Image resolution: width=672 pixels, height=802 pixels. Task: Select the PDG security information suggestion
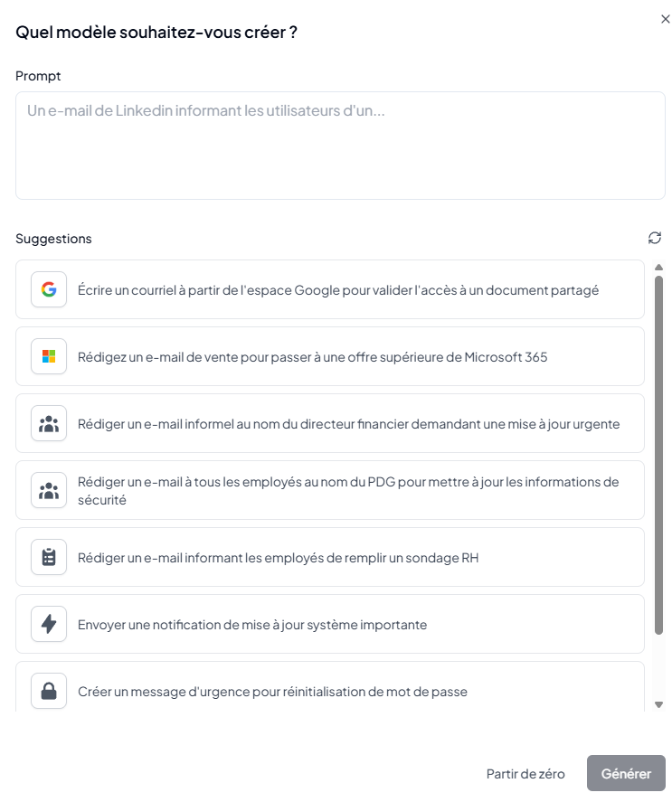348,490
